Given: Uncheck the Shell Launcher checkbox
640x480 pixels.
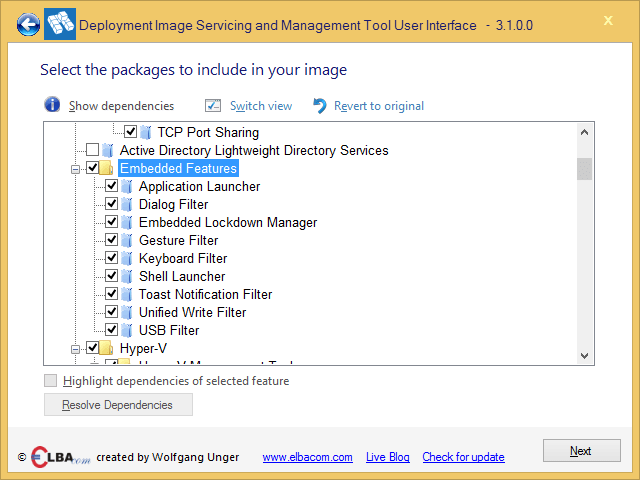Looking at the screenshot, I should (111, 276).
